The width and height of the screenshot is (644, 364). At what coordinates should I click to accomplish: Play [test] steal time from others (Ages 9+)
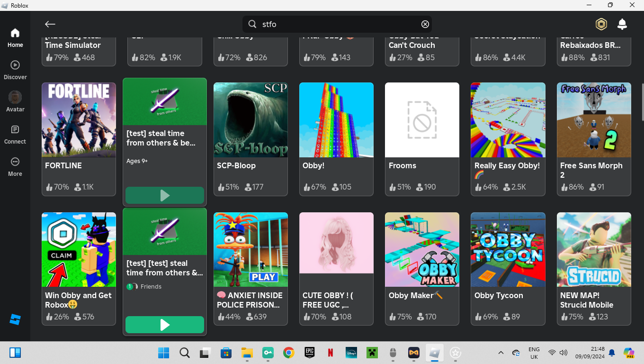[165, 195]
